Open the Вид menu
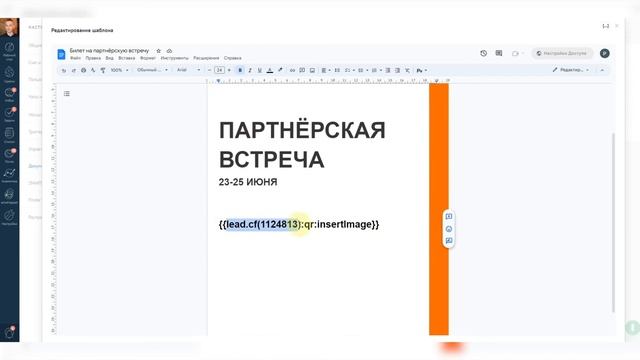The image size is (640, 360). click(x=109, y=58)
